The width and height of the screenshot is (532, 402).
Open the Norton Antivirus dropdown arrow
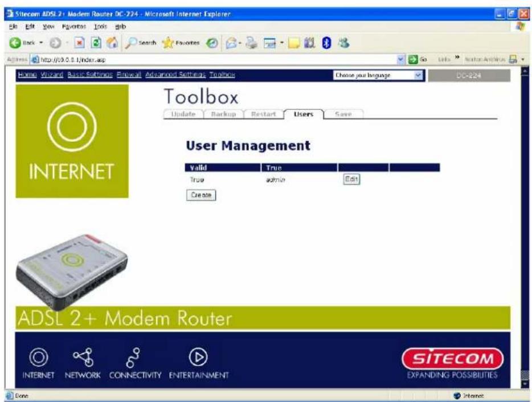523,60
